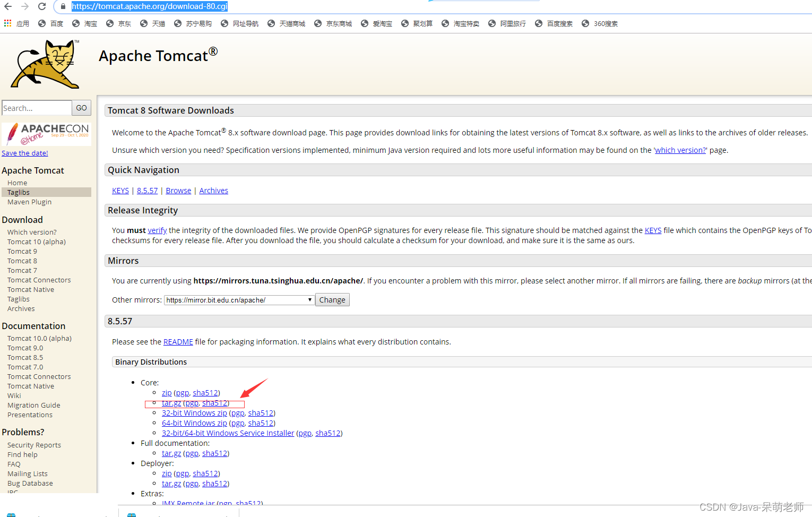
Task: Jump to 8.5.57 in Quick Navigation
Action: 148,191
